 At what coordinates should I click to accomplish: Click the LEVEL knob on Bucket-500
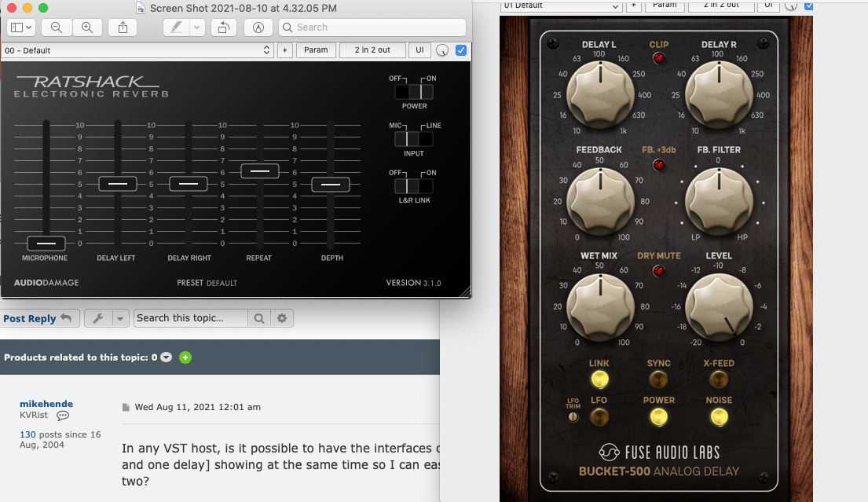719,306
